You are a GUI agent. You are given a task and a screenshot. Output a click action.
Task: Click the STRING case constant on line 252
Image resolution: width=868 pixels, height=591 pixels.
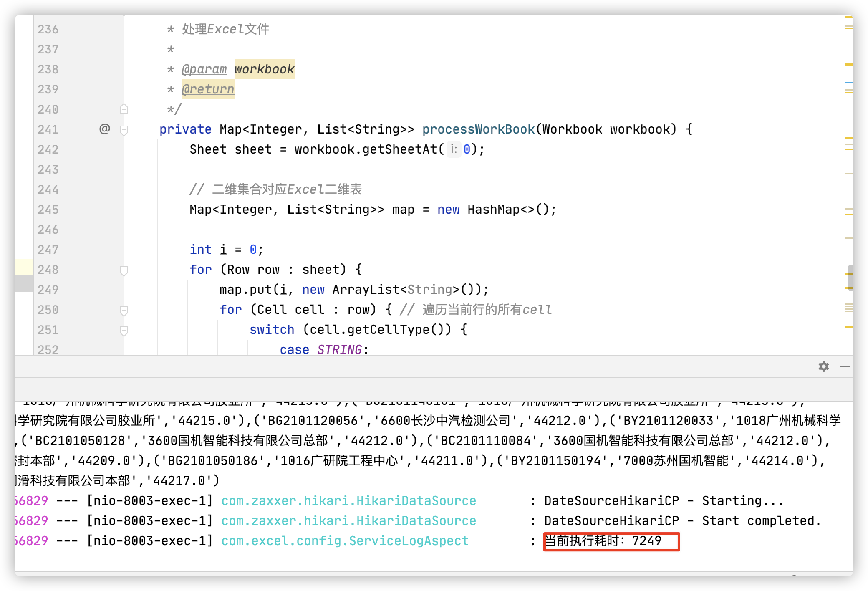(x=339, y=349)
